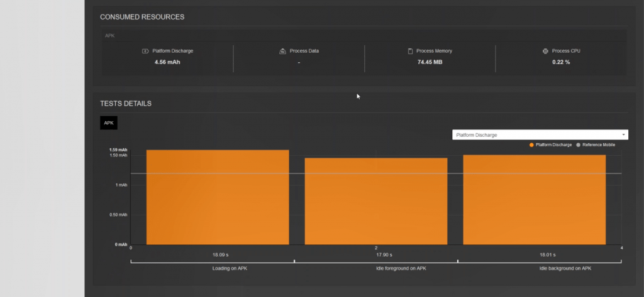Click the APK label in Consumed Resources

(110, 36)
